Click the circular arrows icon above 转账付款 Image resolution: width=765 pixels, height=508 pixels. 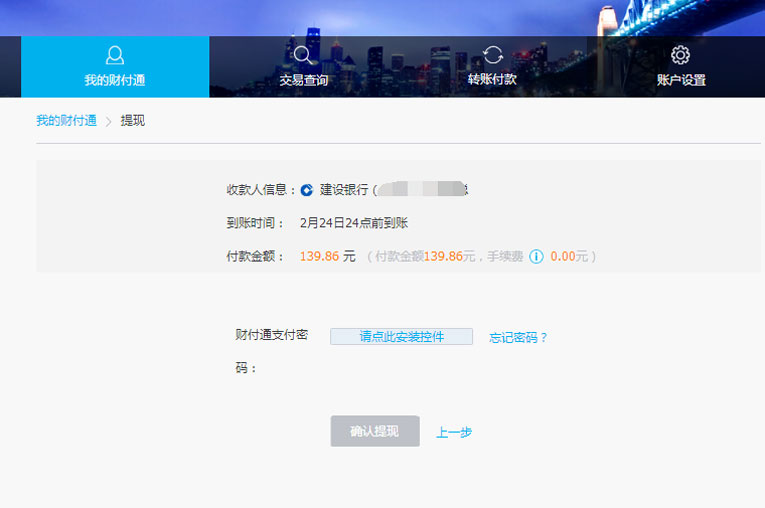492,55
